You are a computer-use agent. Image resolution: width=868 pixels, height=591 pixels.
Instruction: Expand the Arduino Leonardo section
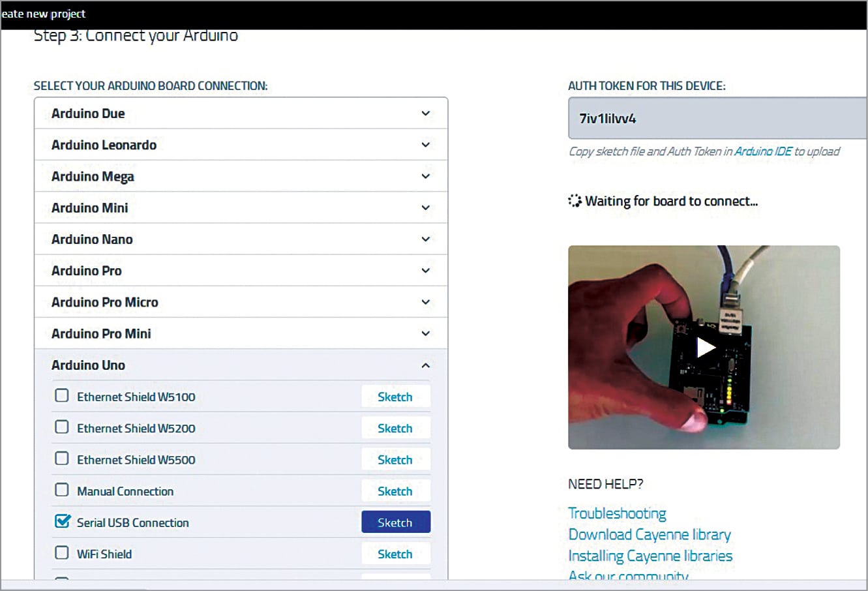[x=425, y=144]
